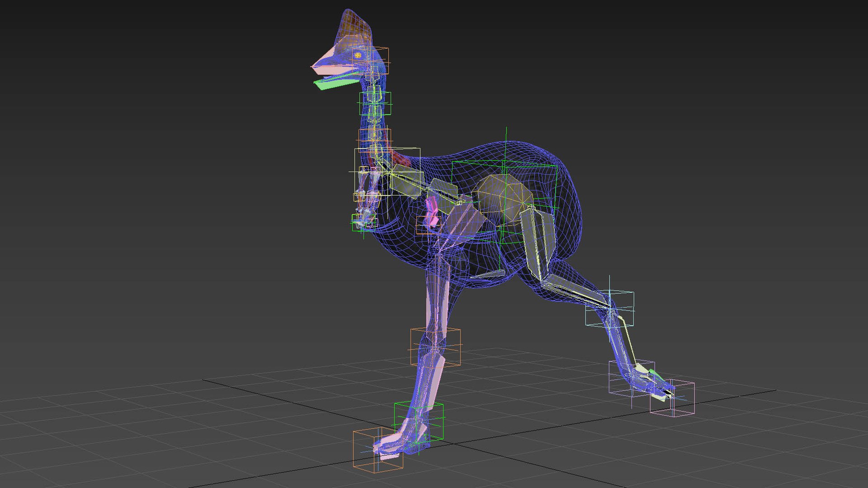Select the green control box at the front leg ankle

[x=419, y=422]
